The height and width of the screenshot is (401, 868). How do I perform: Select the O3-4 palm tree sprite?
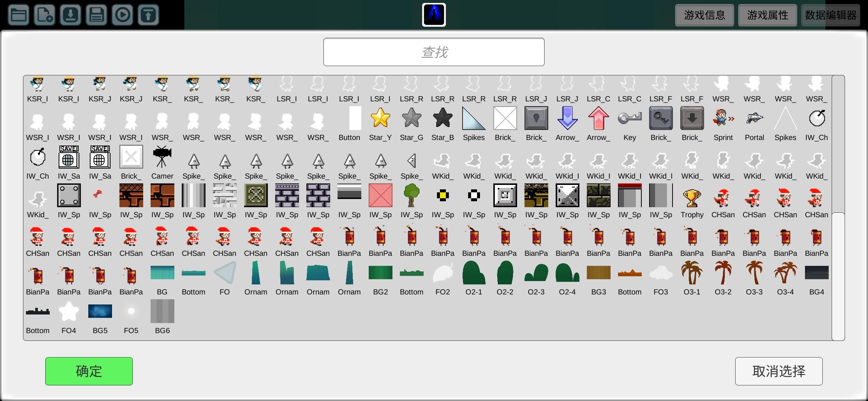(x=786, y=273)
